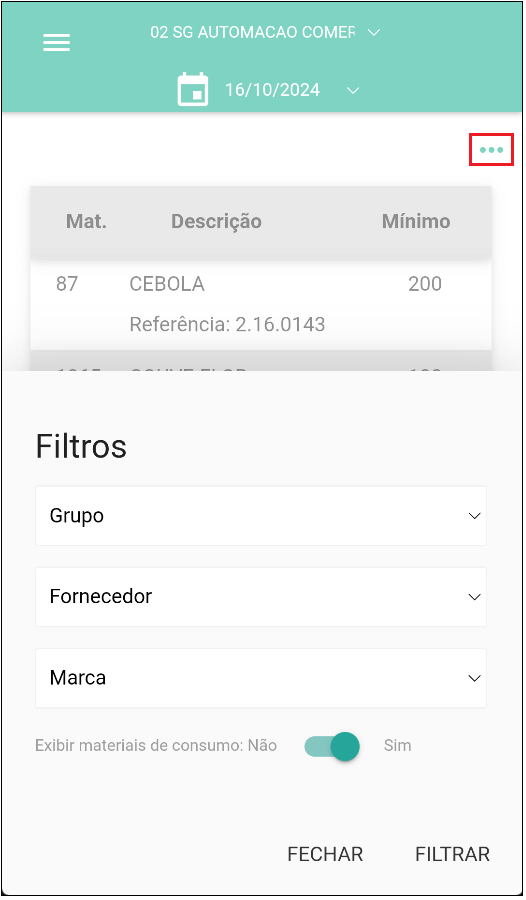The height and width of the screenshot is (900, 526).
Task: Click the Mat. column header
Action: pos(86,221)
